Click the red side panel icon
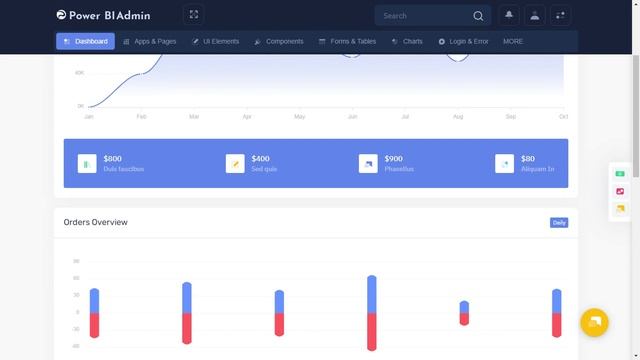 pos(620,191)
